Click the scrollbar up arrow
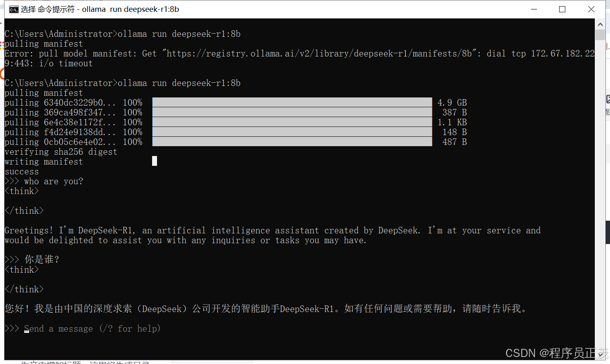Screen dimensions: 610x364 pyautogui.click(x=600, y=24)
